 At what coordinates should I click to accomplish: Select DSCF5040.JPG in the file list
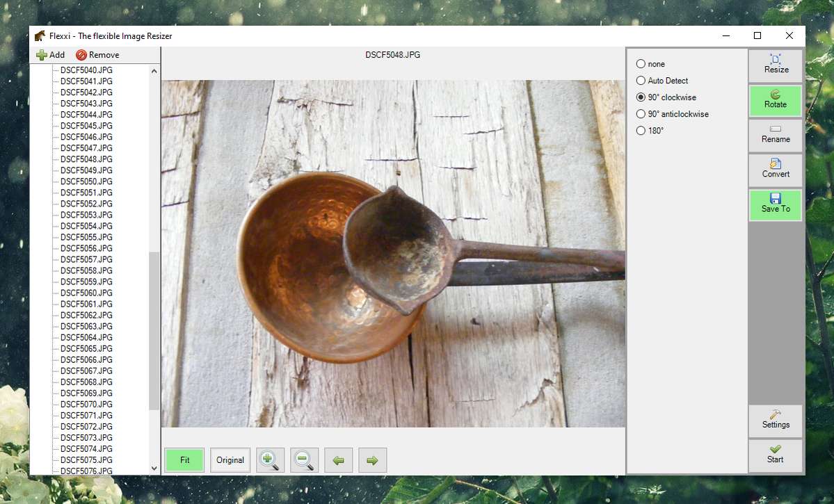click(86, 70)
